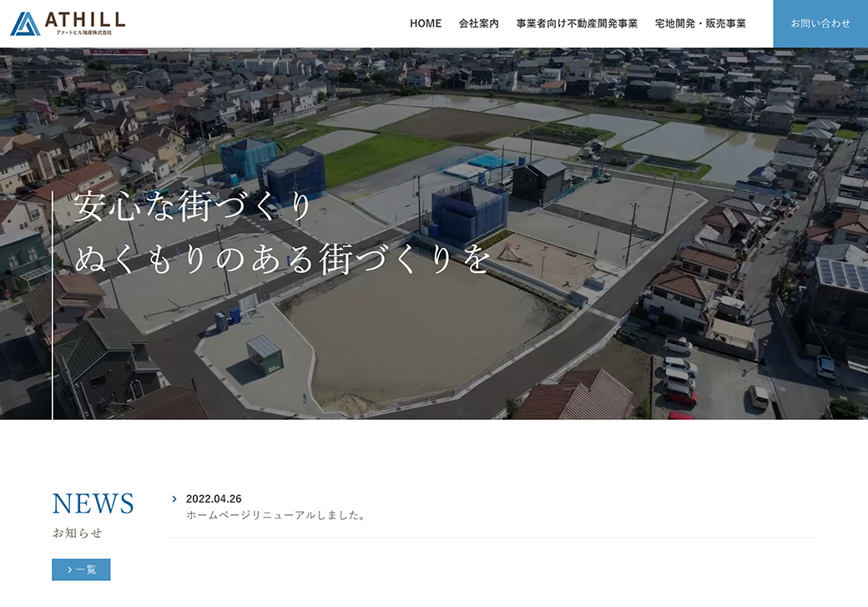
Task: Open the news item ホームページリニューアルしました
Action: 276,515
